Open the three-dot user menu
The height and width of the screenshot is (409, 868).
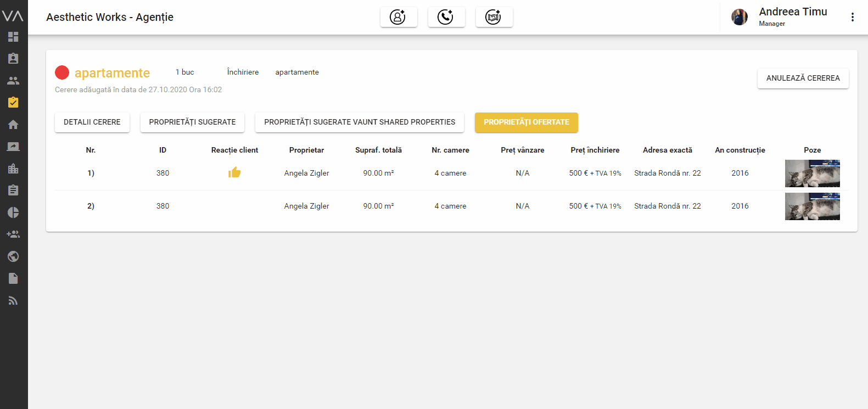[852, 17]
